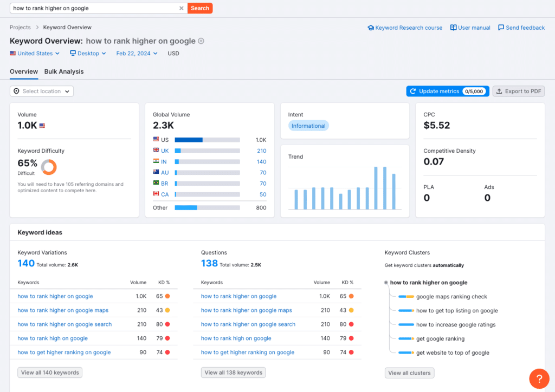
Task: Click the plus icon beside keyword title
Action: [201, 41]
